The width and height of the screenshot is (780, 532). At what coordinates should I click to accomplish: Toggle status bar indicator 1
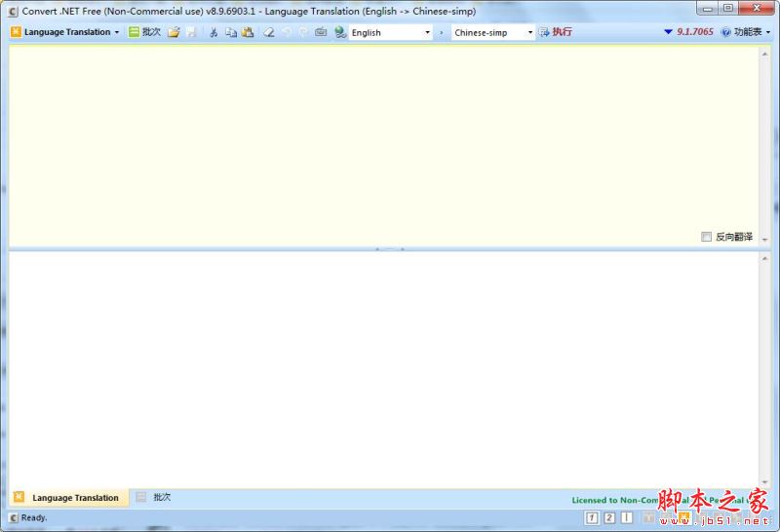592,517
